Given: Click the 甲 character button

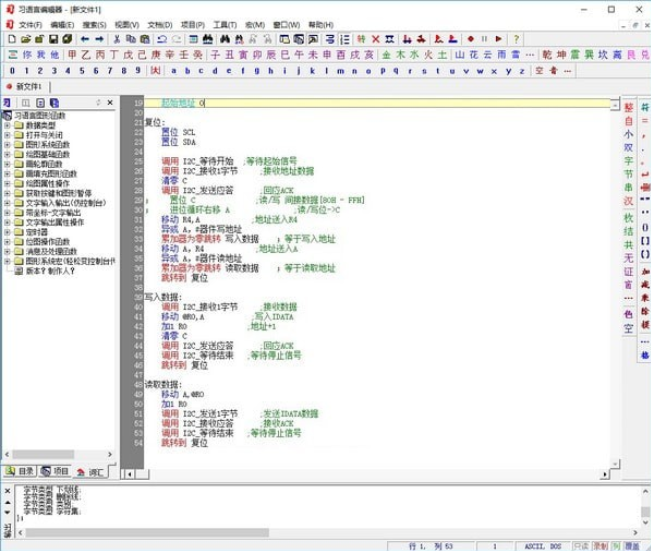Looking at the screenshot, I should coord(72,55).
